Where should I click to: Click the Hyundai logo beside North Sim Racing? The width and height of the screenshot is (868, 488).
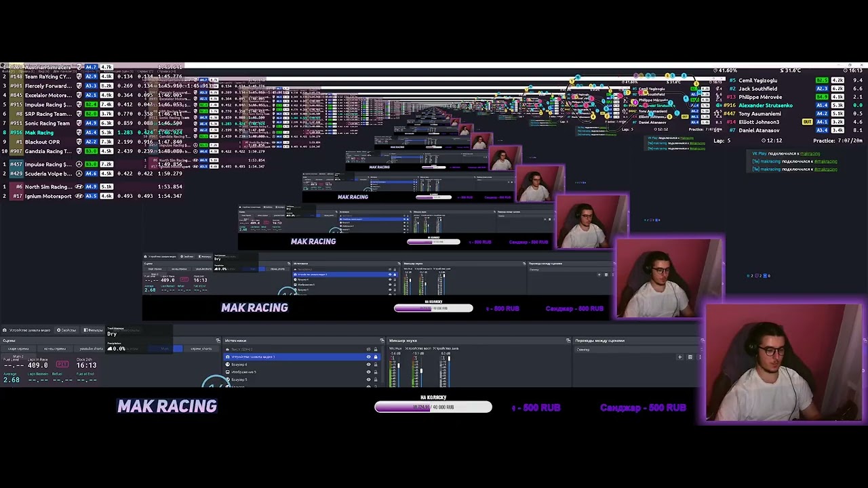pos(79,186)
